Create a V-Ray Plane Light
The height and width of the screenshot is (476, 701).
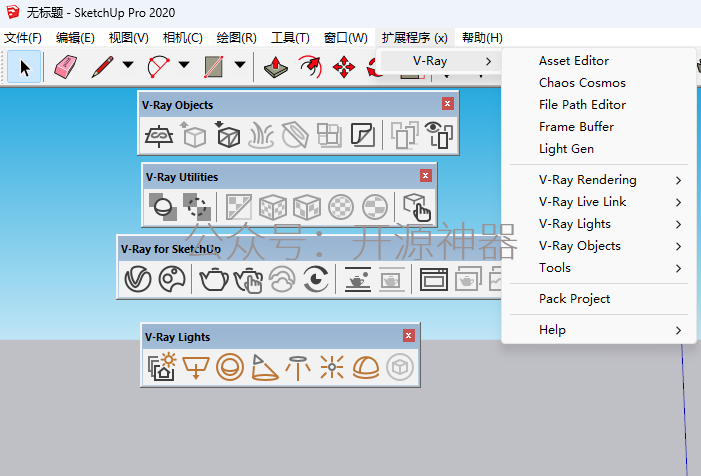pos(196,367)
